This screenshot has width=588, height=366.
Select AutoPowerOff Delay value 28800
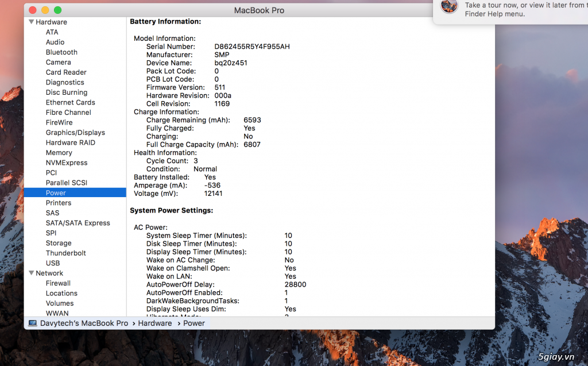[295, 284]
